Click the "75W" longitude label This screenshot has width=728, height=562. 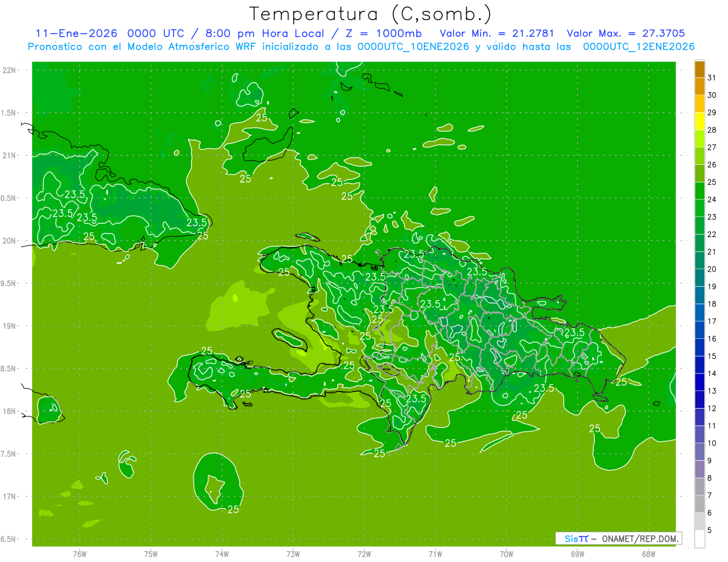coord(150,554)
